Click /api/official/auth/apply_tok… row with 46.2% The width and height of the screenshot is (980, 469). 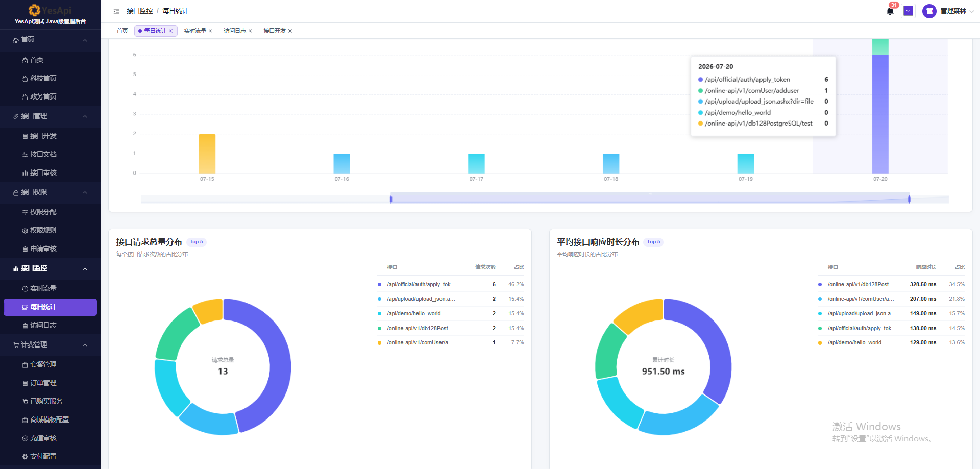pyautogui.click(x=451, y=285)
